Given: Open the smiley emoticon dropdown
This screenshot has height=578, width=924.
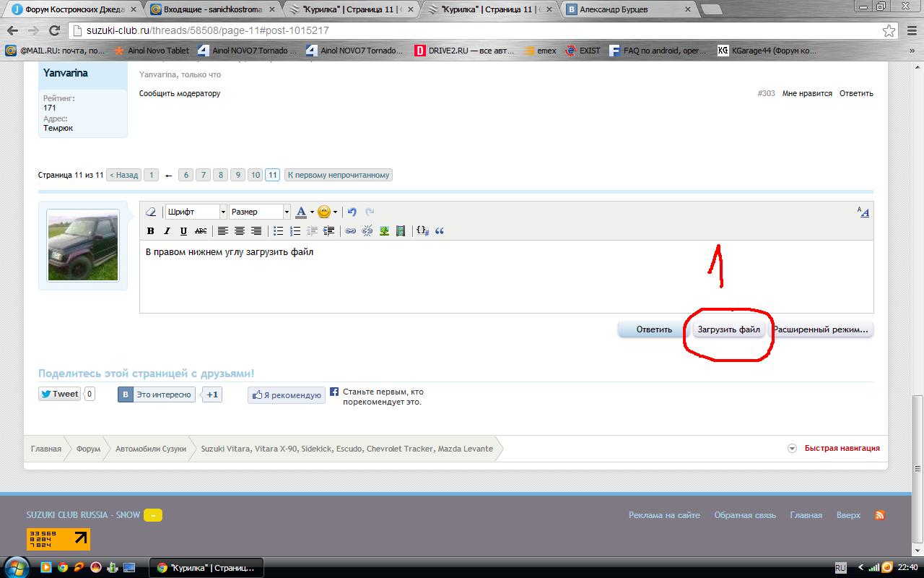Looking at the screenshot, I should [x=327, y=212].
